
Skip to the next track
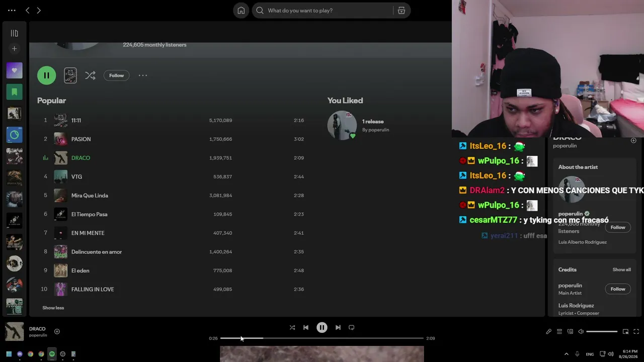point(338,327)
